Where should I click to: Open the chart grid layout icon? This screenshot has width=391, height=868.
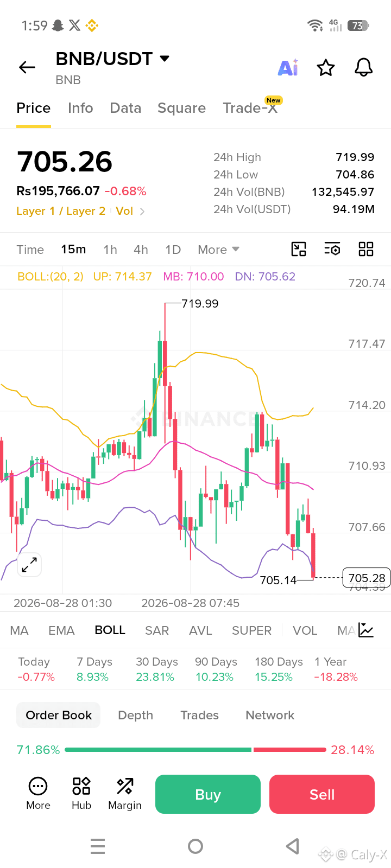pyautogui.click(x=366, y=249)
